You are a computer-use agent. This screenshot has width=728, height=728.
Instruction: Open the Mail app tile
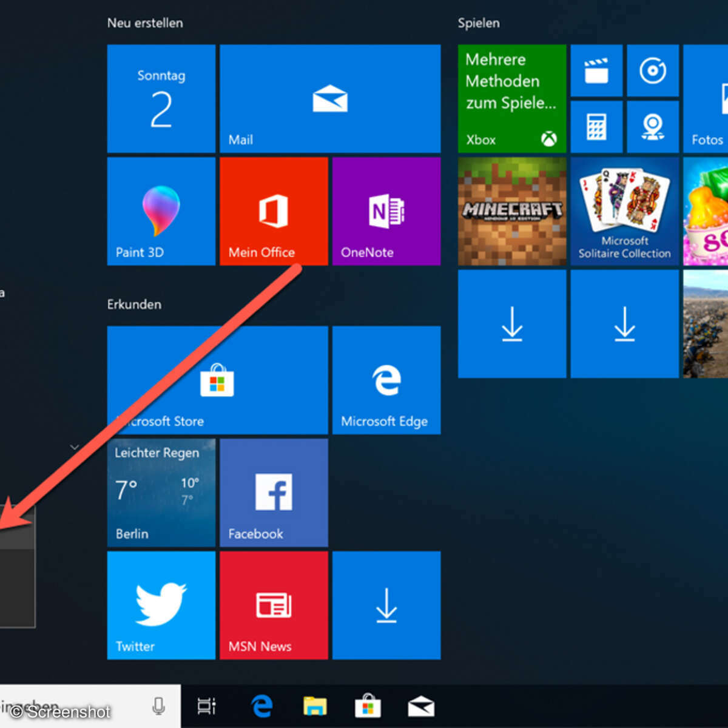(329, 99)
